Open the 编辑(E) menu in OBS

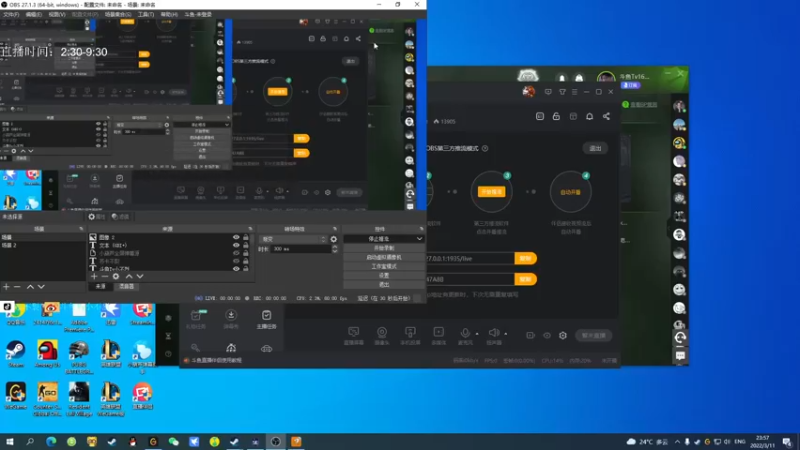point(34,14)
